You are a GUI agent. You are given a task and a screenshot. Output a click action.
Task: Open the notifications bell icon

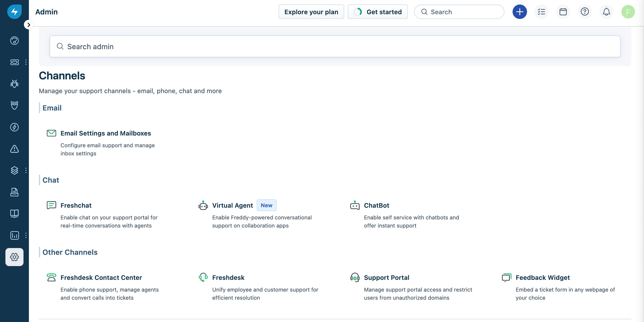point(606,12)
